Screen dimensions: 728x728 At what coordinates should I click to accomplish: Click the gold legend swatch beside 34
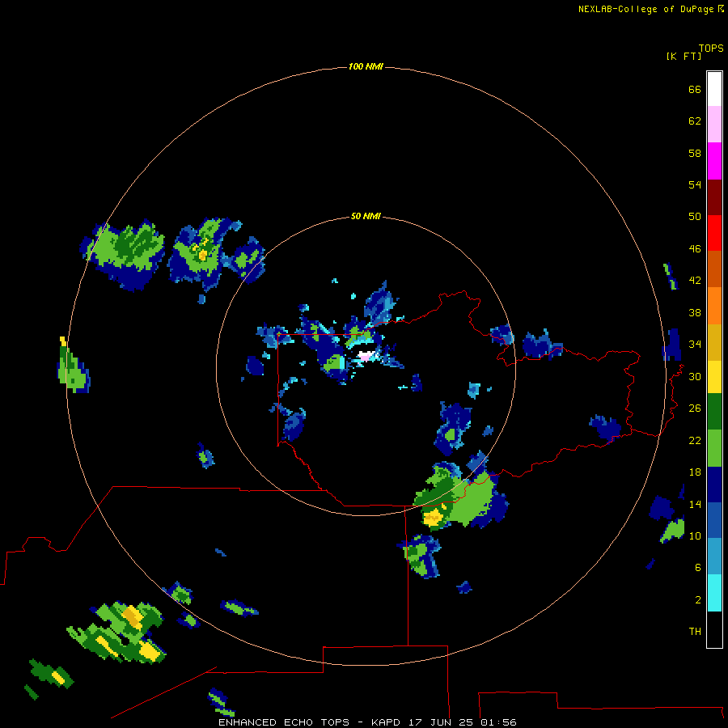pyautogui.click(x=714, y=341)
